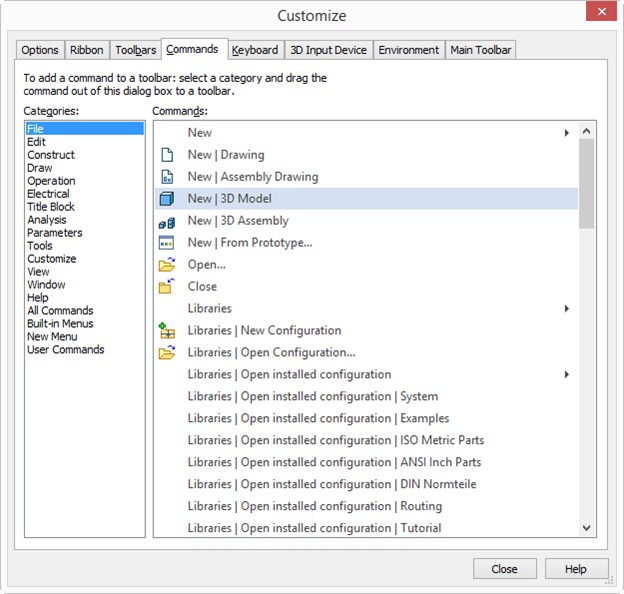Click the New 3D Assembly icon
The width and height of the screenshot is (624, 594).
pyautogui.click(x=167, y=221)
